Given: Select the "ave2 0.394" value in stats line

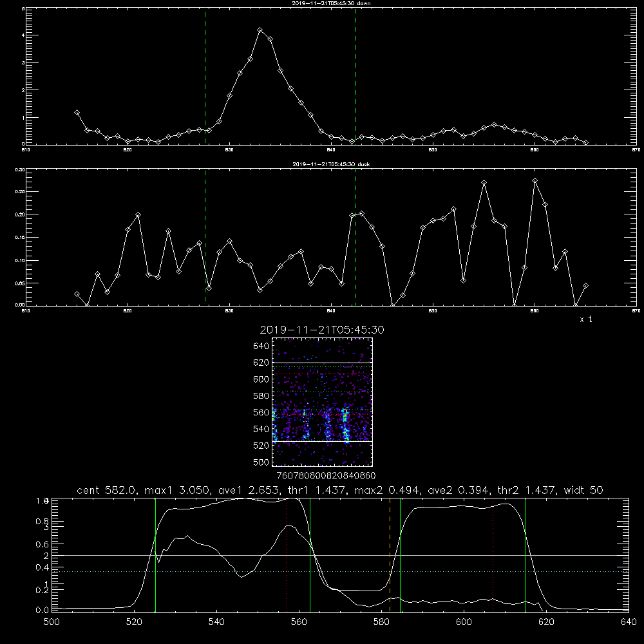Looking at the screenshot, I should pyautogui.click(x=459, y=490).
